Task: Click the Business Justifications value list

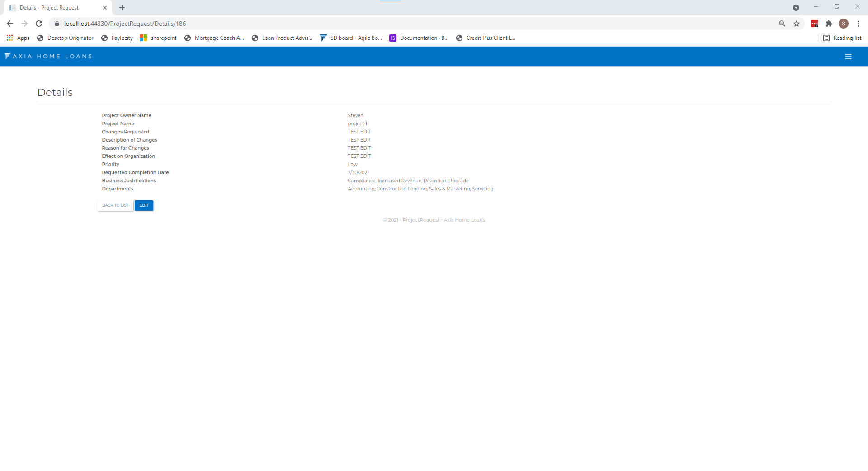Action: (408, 181)
